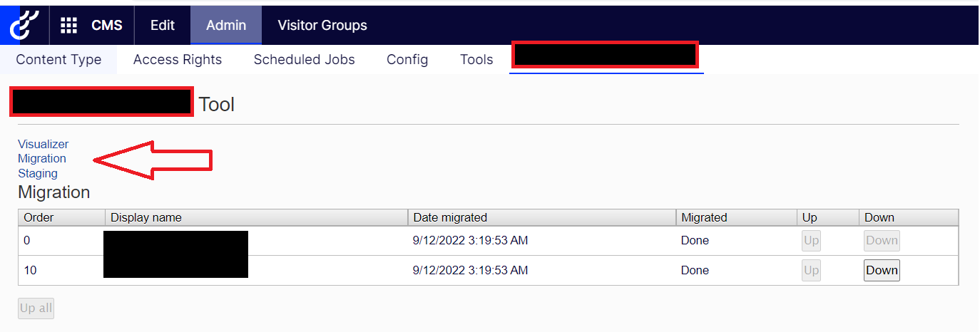980x332 pixels.
Task: Open the Tools tab
Action: pyautogui.click(x=476, y=60)
